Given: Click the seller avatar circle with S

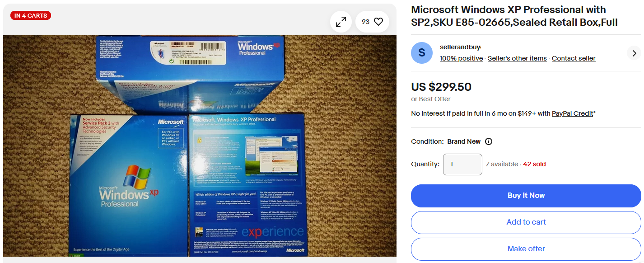Looking at the screenshot, I should point(422,53).
